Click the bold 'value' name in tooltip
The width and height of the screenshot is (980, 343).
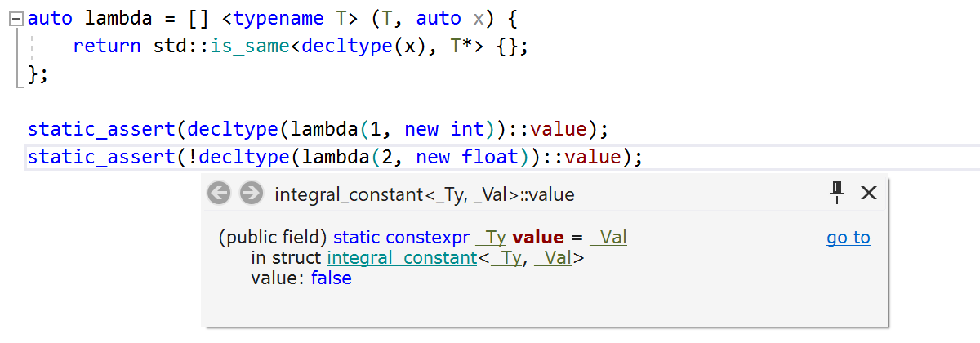pyautogui.click(x=538, y=238)
